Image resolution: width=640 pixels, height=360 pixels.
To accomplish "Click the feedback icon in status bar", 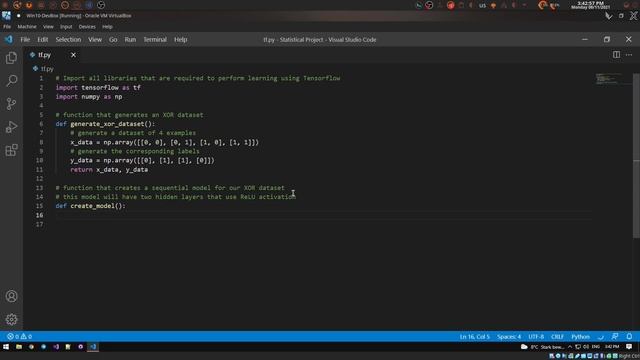I will [x=615, y=337].
